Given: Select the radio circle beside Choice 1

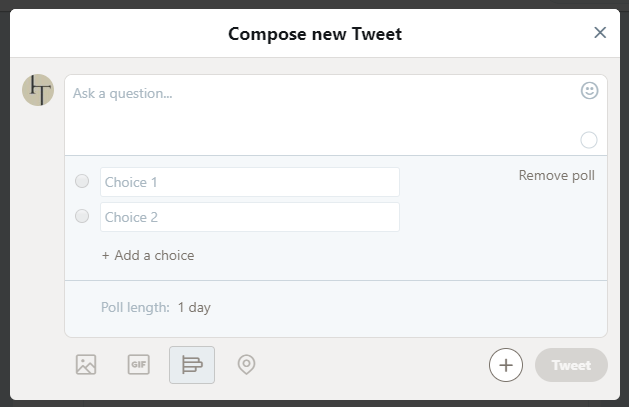Looking at the screenshot, I should point(82,181).
